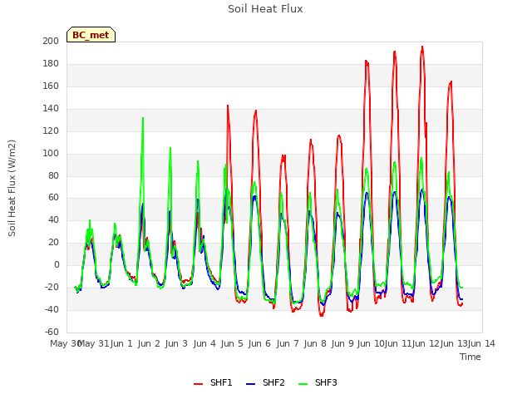Click the green SHF3 spike near Jun 2
532x399 pixels.
coord(143,118)
